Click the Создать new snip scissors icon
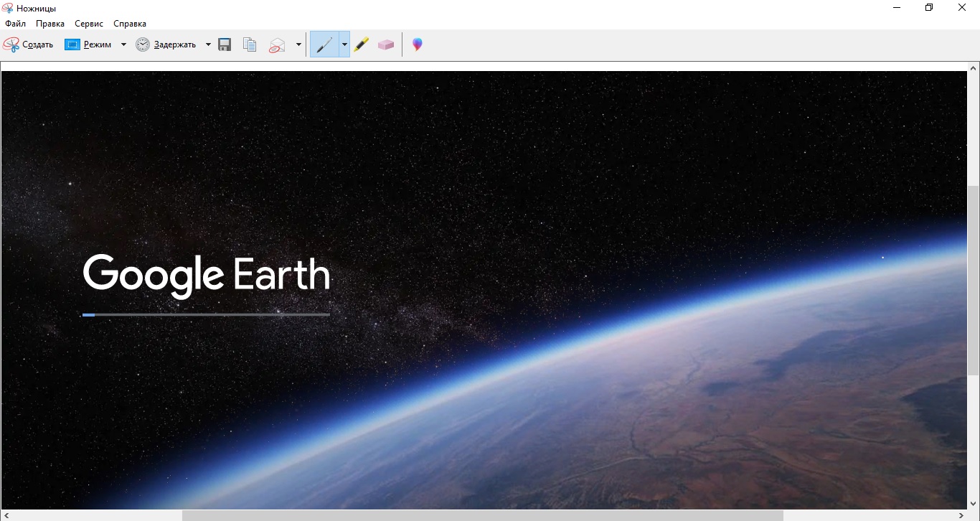Viewport: 980px width, 521px height. coord(28,44)
